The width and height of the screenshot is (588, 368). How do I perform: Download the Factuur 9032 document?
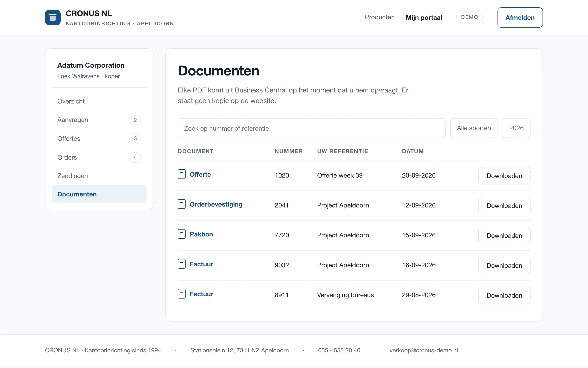[x=504, y=265]
